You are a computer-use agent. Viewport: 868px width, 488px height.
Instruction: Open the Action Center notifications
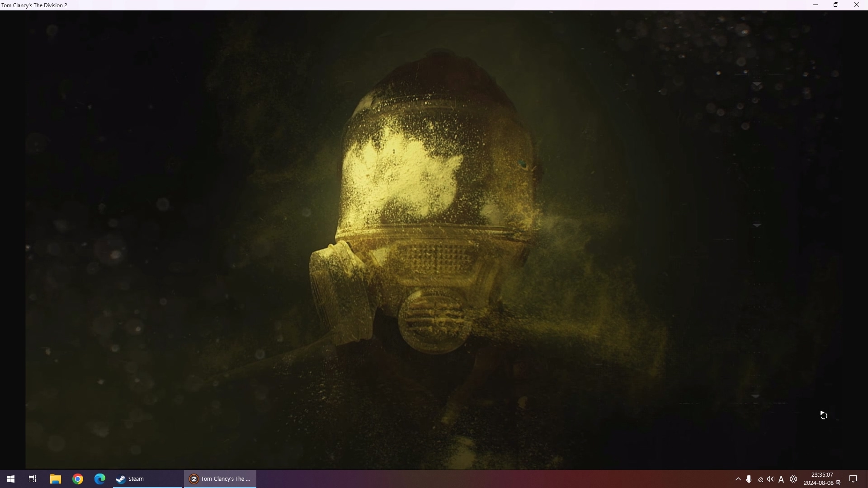[853, 479]
